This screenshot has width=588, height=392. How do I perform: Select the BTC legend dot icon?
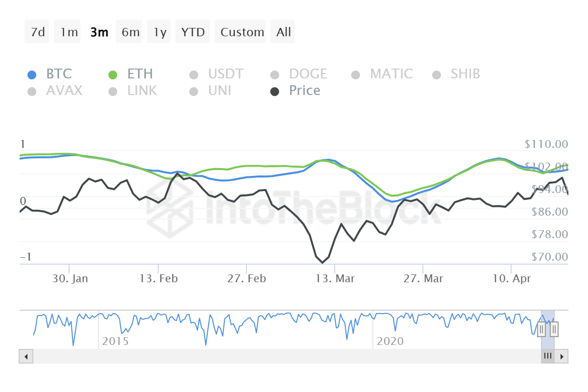point(32,73)
